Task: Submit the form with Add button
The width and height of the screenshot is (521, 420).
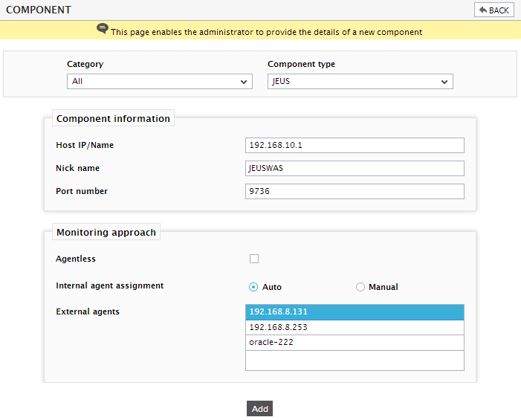Action: pos(259,408)
